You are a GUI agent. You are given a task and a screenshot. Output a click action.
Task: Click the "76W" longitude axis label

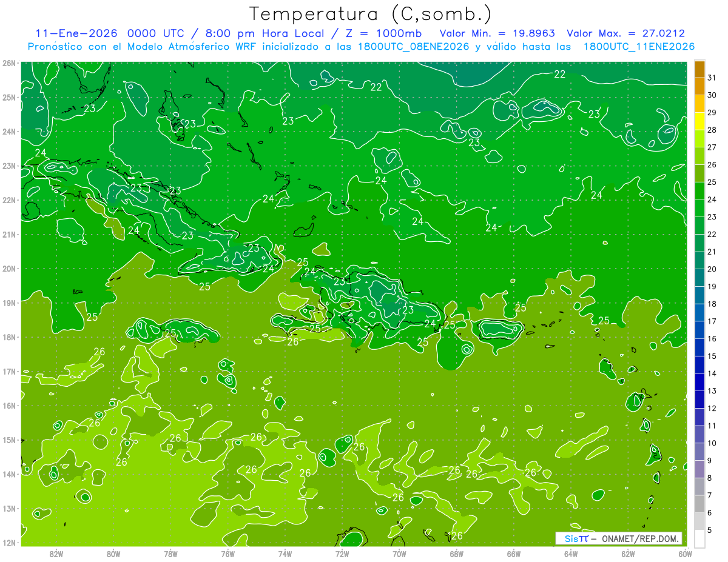pos(228,554)
